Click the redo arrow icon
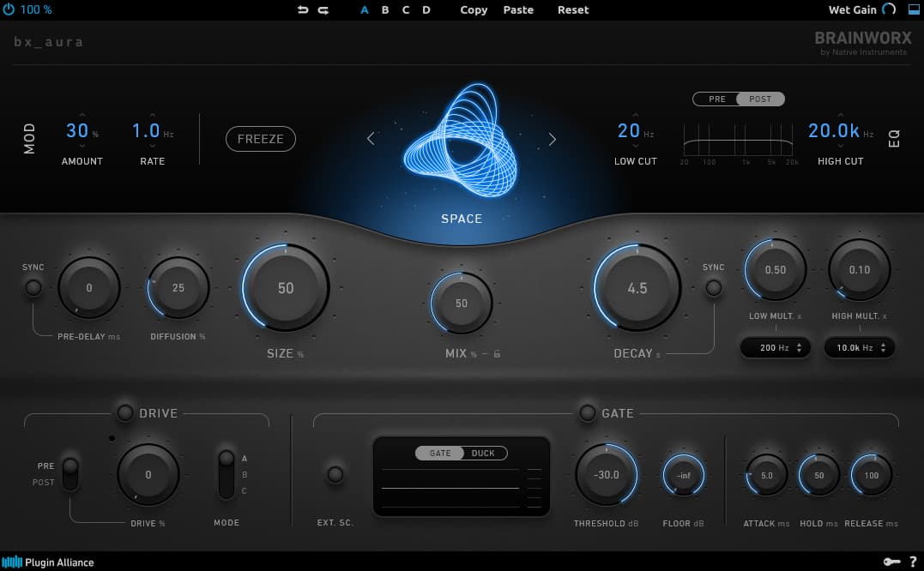The image size is (924, 571). [323, 9]
